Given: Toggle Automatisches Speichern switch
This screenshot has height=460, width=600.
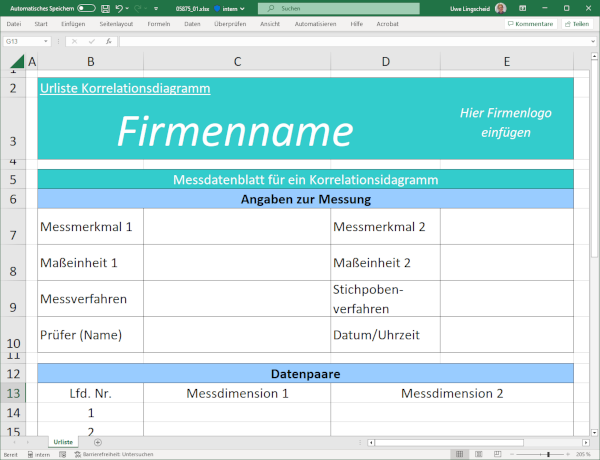Looking at the screenshot, I should pyautogui.click(x=86, y=7).
